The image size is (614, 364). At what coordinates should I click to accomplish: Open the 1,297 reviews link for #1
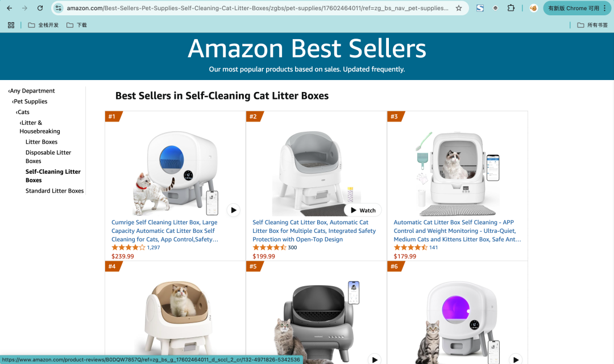point(153,248)
